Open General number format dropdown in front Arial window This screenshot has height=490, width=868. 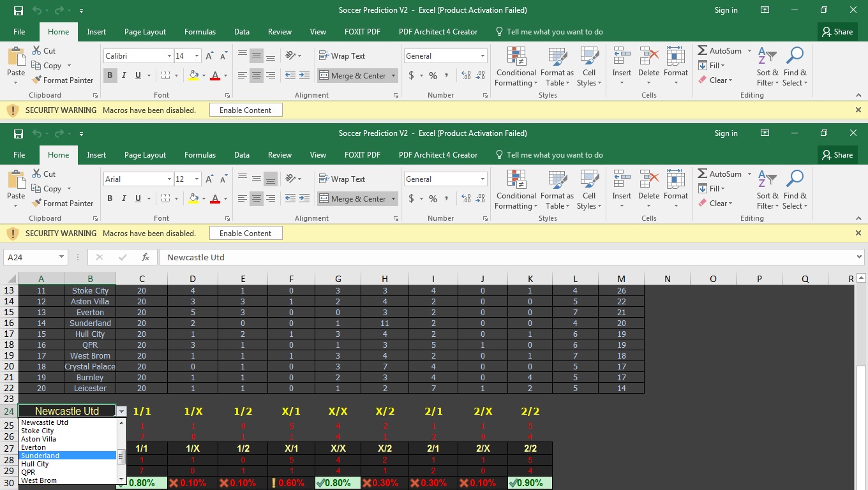(483, 179)
